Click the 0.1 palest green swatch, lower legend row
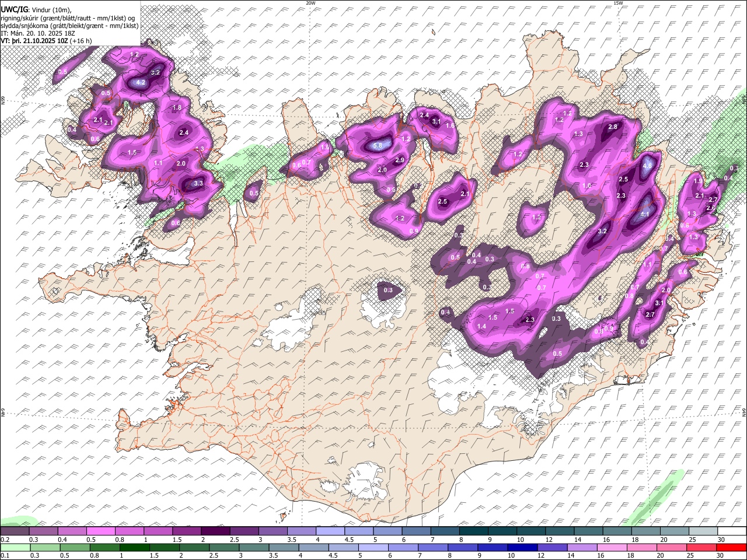 click(x=15, y=547)
